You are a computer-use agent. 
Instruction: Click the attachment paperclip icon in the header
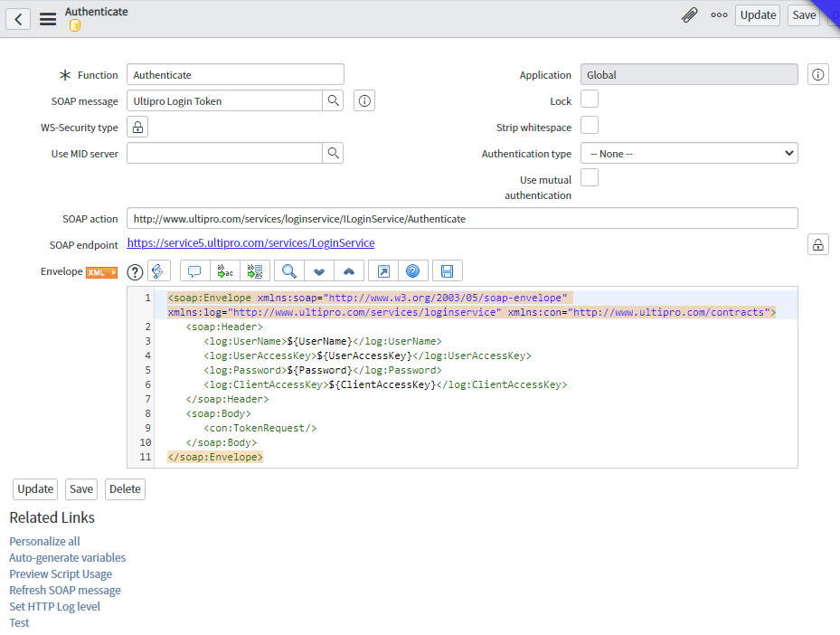click(x=690, y=14)
